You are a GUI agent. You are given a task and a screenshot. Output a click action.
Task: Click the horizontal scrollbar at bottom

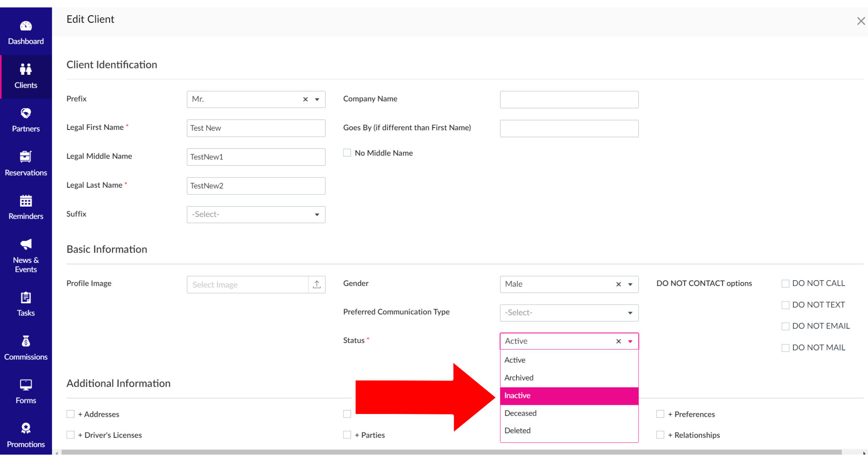coord(451,452)
